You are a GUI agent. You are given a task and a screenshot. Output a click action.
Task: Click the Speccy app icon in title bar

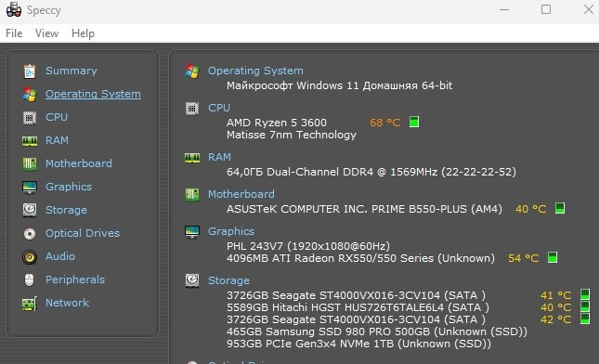tap(14, 9)
